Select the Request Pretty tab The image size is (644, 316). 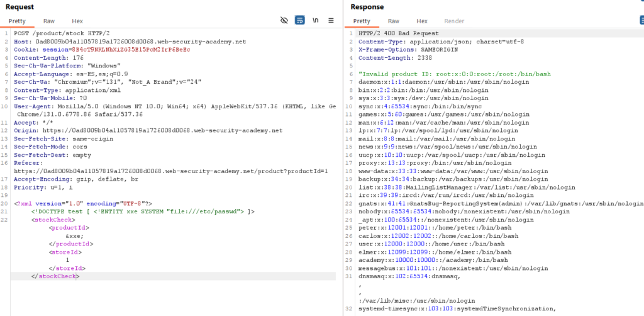coord(17,21)
